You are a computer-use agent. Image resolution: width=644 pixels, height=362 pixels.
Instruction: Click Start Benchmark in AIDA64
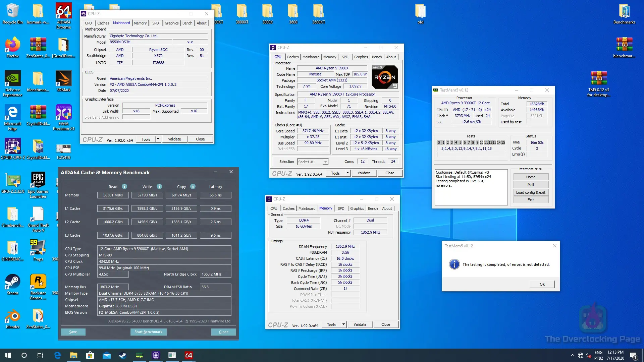click(148, 332)
